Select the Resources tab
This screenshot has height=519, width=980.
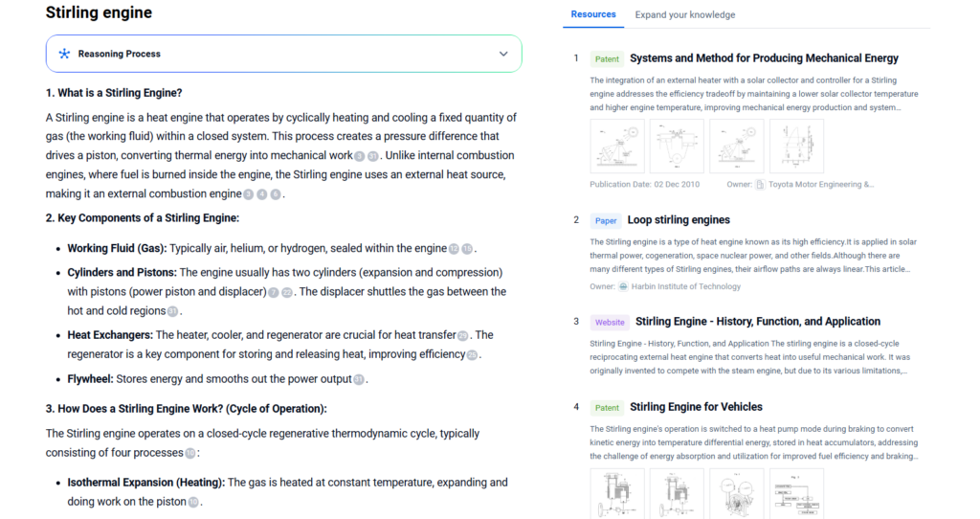(593, 14)
